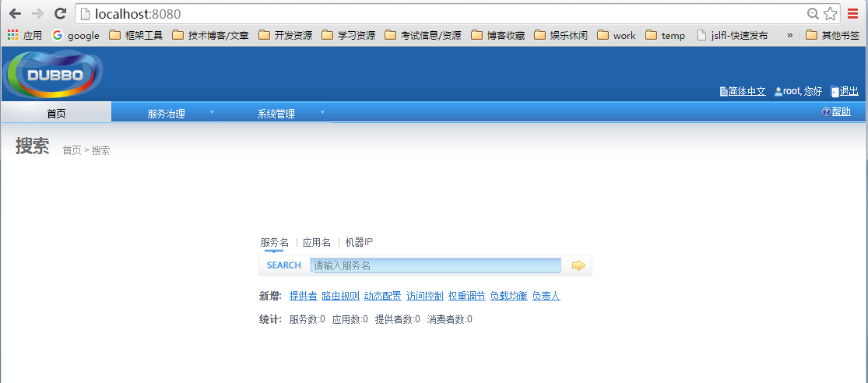
Task: Open the 帮助 help link
Action: point(836,112)
